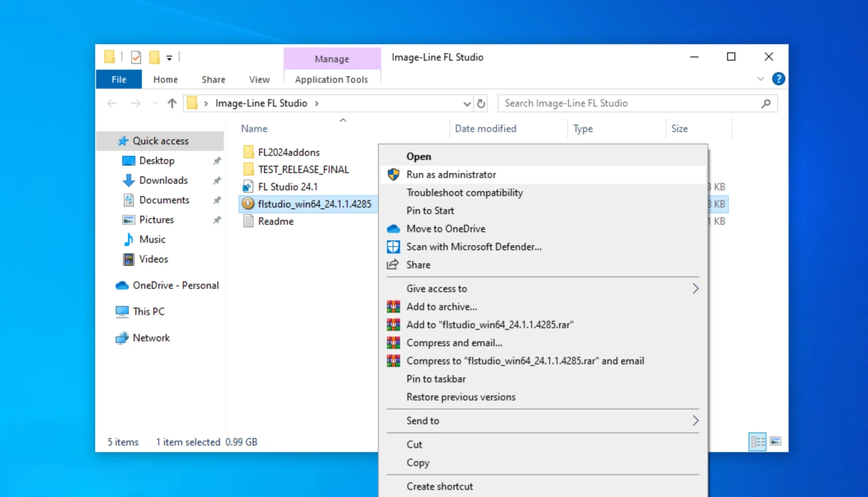Screen dimensions: 868x497
Task: Click WinRAR icon beside Add to archive
Action: 393,307
